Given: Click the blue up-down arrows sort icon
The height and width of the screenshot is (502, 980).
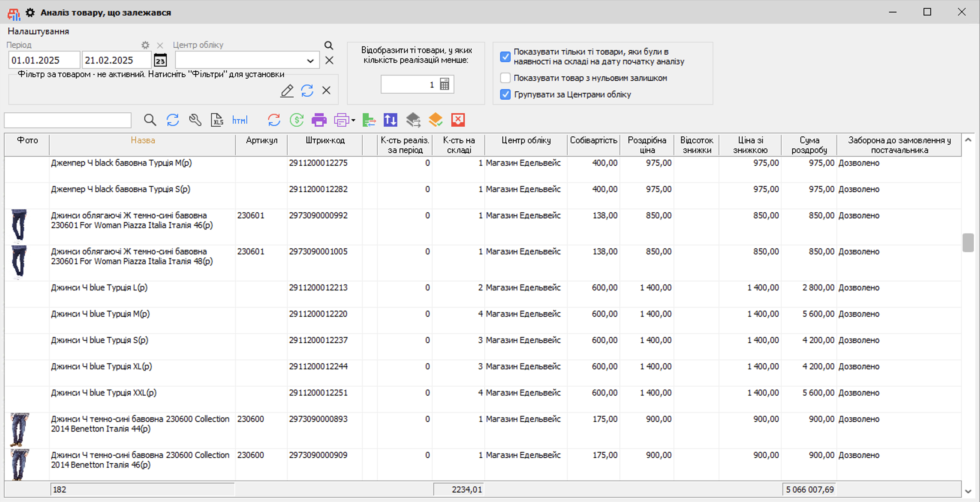Looking at the screenshot, I should (390, 120).
